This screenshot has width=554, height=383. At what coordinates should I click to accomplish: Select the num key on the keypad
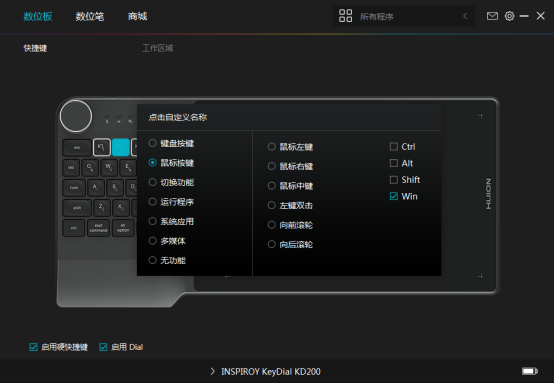[74, 188]
